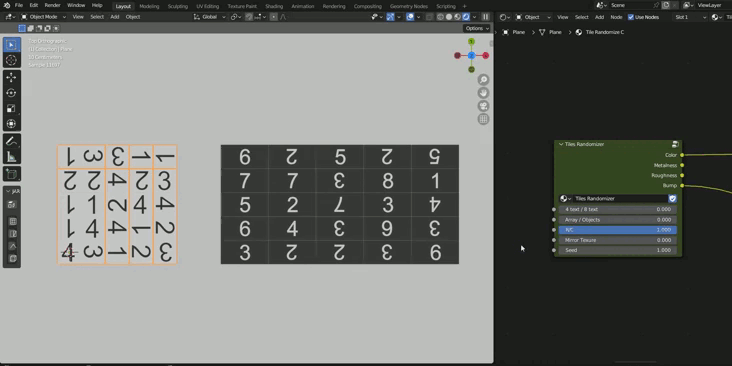
Task: Open the File menu
Action: tap(18, 6)
